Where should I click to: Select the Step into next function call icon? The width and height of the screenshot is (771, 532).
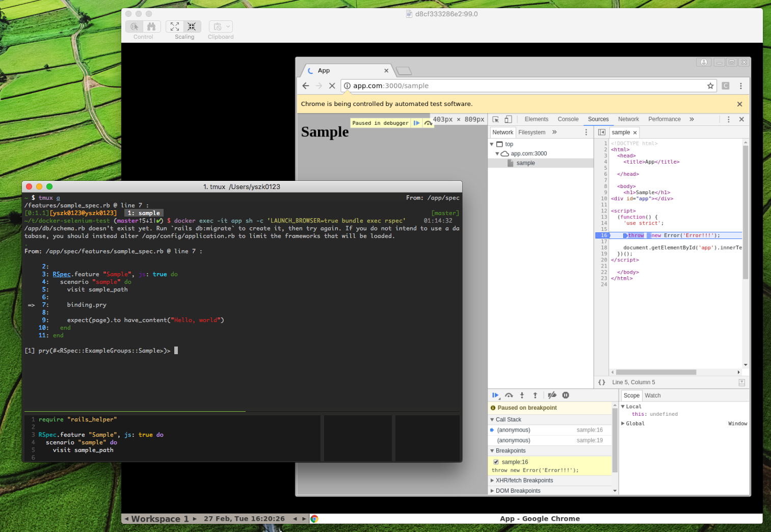[x=522, y=395]
